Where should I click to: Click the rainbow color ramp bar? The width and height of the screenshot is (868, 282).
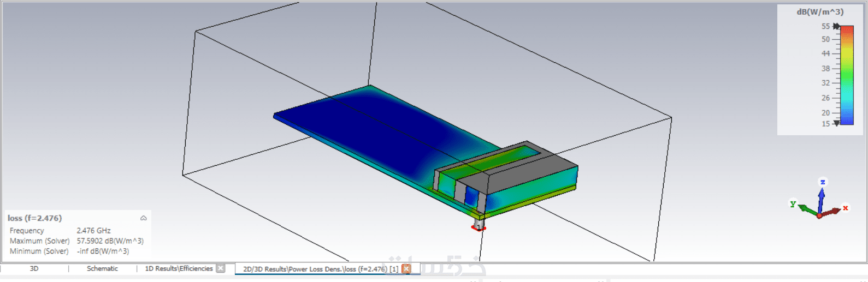point(847,75)
